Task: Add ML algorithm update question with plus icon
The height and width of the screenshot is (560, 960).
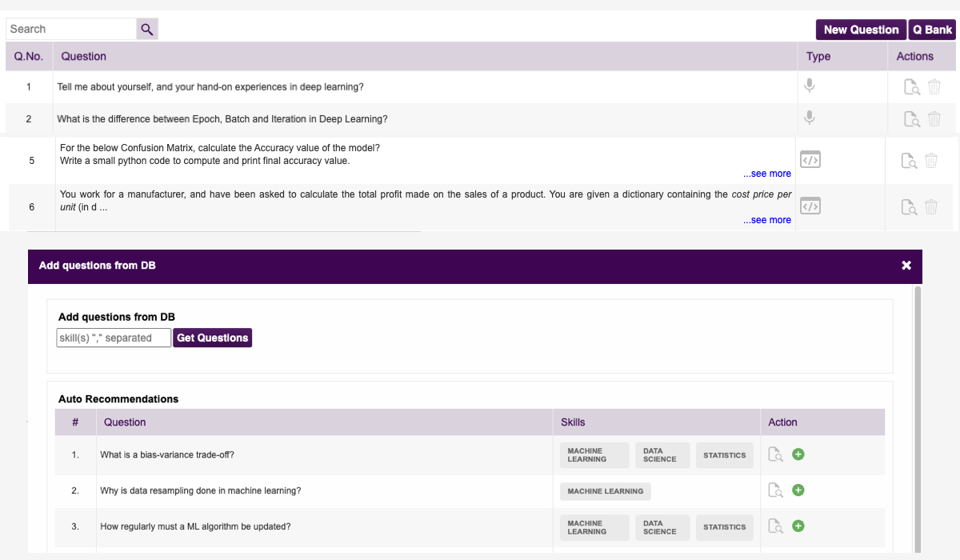Action: tap(798, 526)
